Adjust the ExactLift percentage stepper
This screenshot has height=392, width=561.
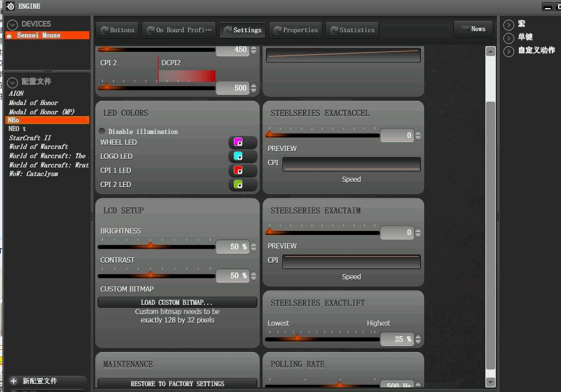click(x=418, y=339)
